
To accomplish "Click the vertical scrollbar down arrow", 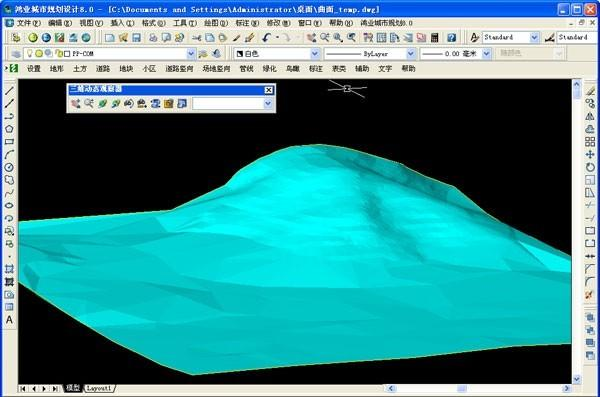I will 577,379.
